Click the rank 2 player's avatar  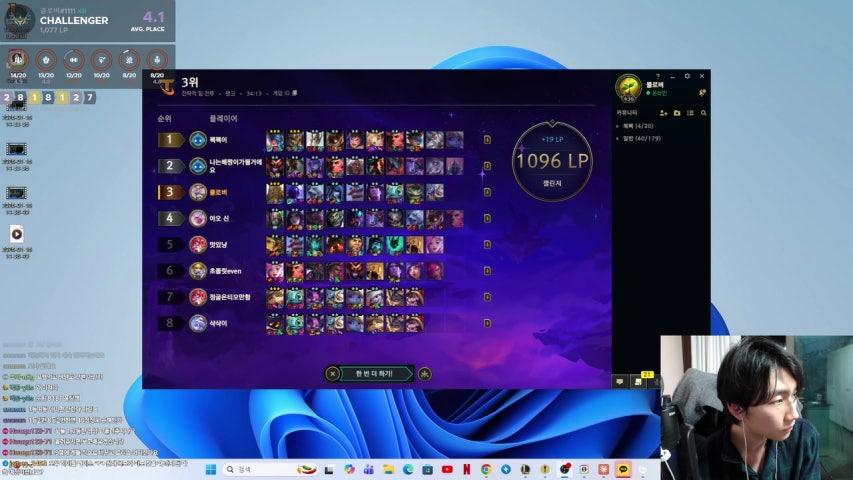(198, 166)
